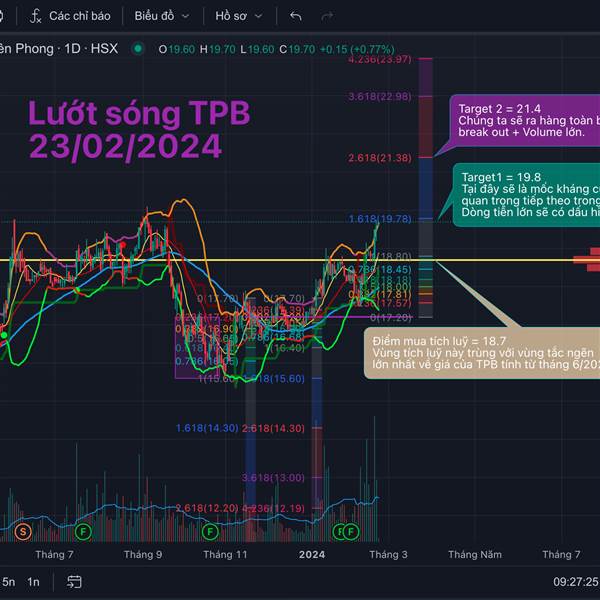The image size is (600, 600).
Task: Expand the Biểu đồ dropdown
Action: (x=162, y=16)
